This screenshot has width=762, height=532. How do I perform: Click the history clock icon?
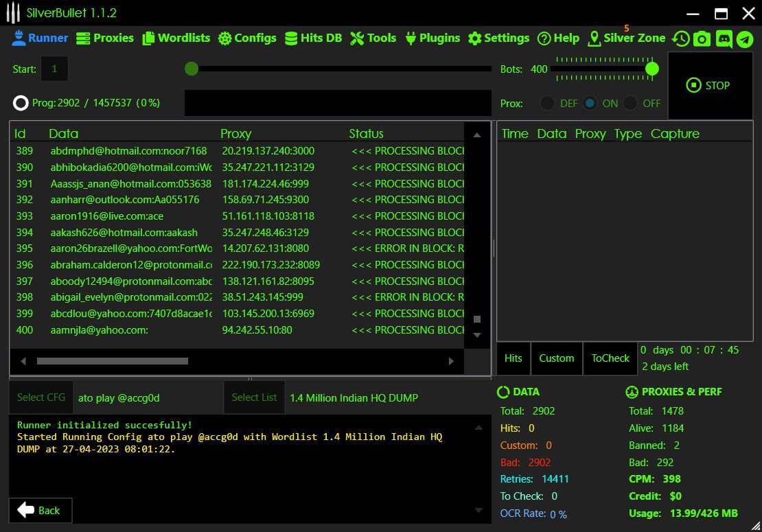(680, 39)
